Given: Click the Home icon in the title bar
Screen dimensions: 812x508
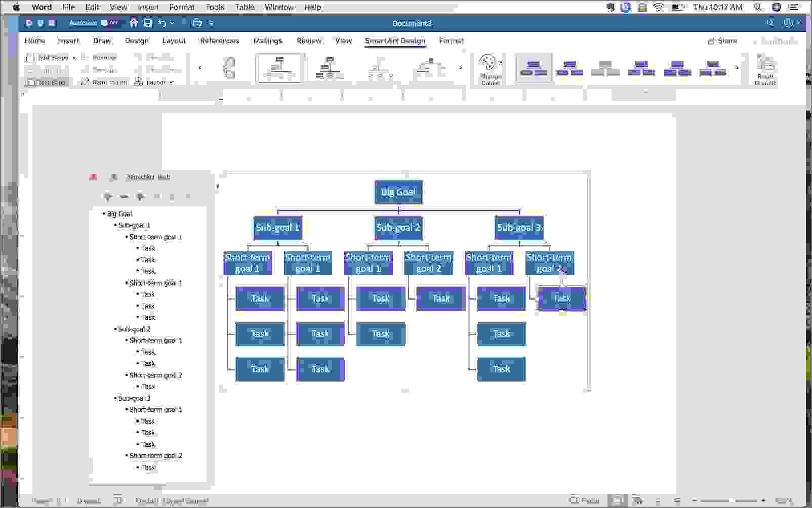Looking at the screenshot, I should (x=134, y=23).
